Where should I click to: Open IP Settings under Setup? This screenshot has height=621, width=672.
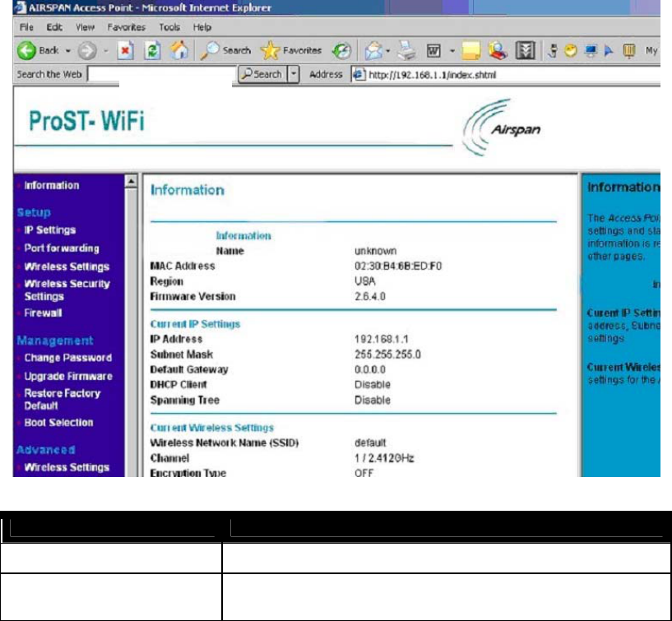point(49,230)
